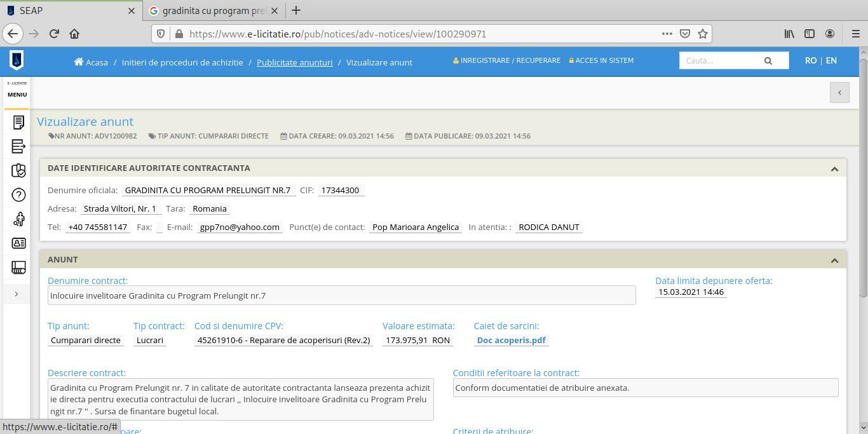
Task: Expand the left sidebar menu with arrow
Action: 17,294
